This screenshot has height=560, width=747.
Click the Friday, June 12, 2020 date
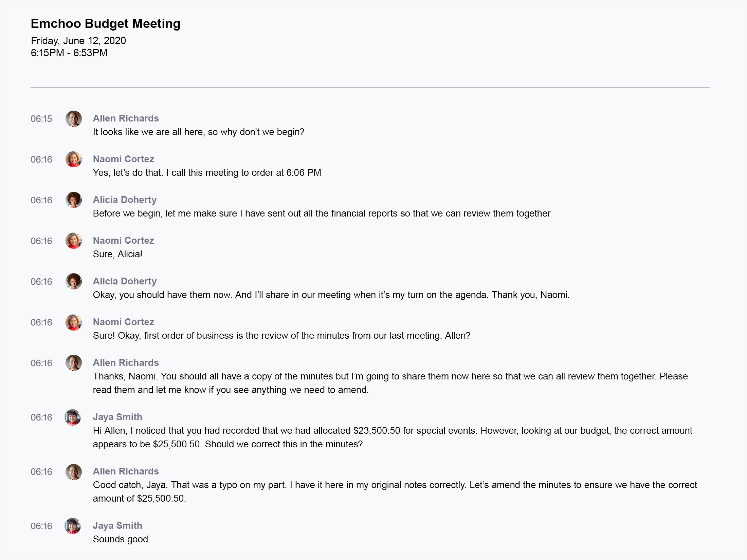[78, 41]
